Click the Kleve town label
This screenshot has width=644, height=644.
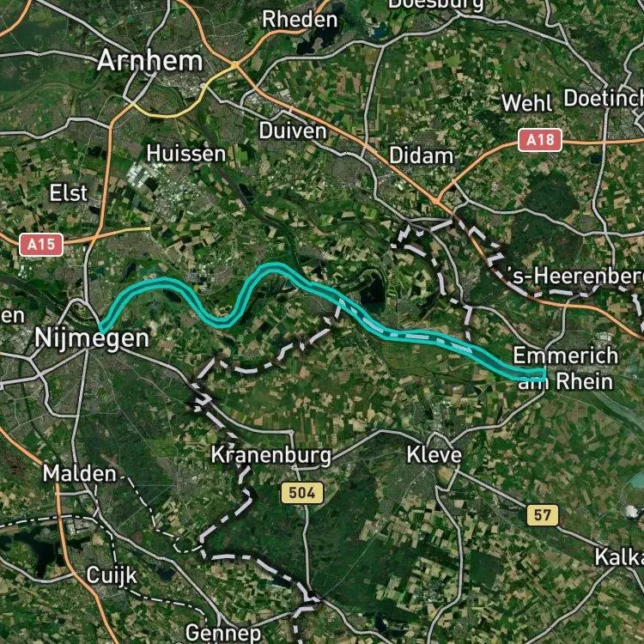[434, 455]
